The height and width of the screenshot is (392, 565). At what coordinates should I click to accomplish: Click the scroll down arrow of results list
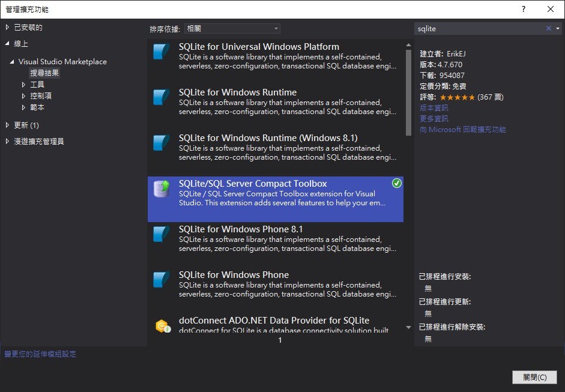click(408, 327)
